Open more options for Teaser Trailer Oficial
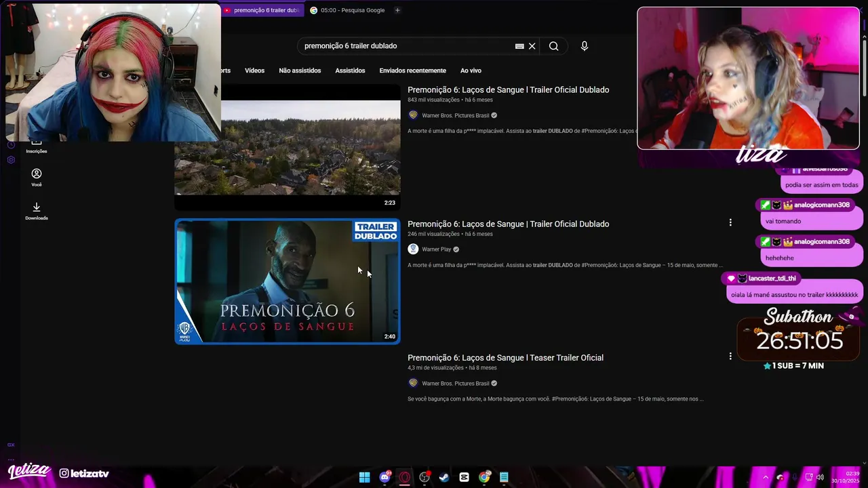The height and width of the screenshot is (488, 868). point(730,356)
